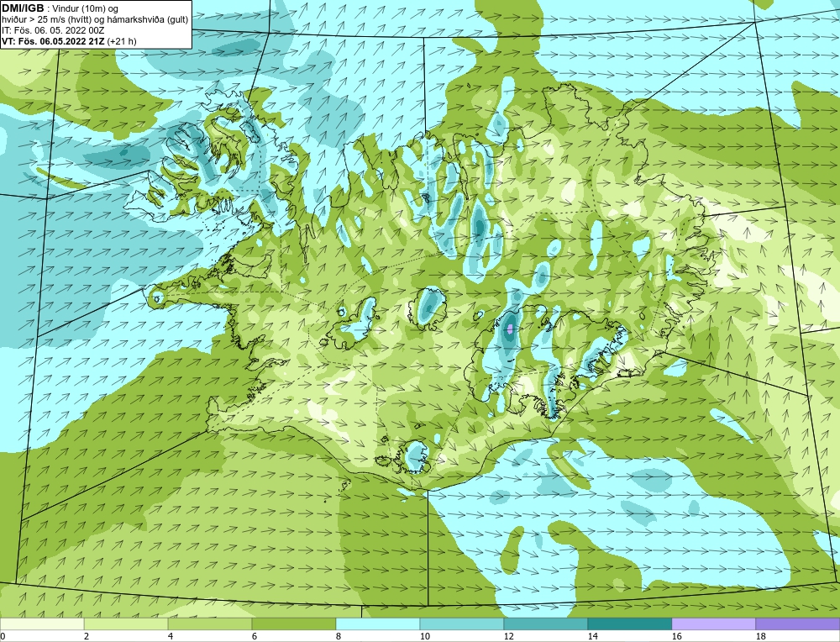Click the 4–6 m/s green legend swatch
The height and width of the screenshot is (642, 840).
(x=210, y=624)
